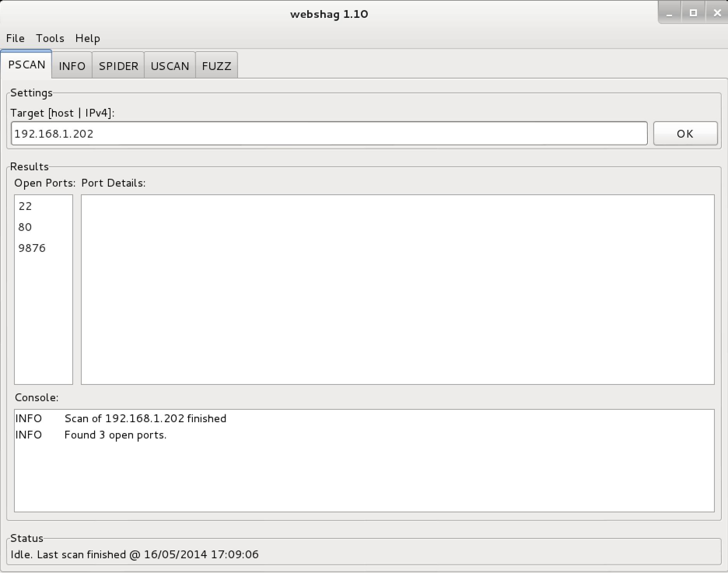Switch to the PSCAN tab

(x=26, y=65)
